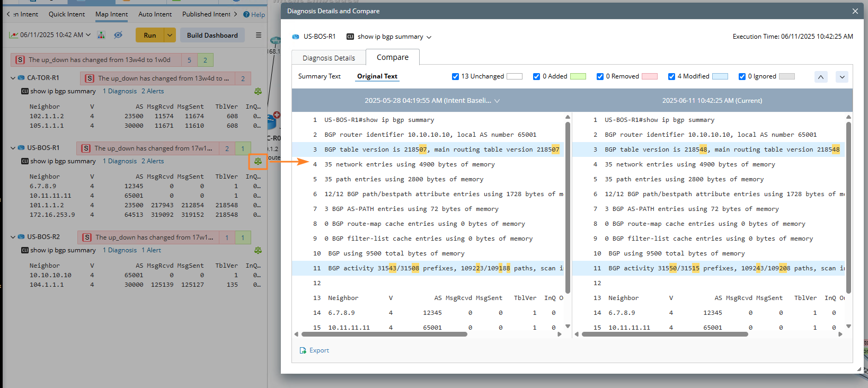Open the 06/11/2025 10:42 AM date dropdown
The image size is (868, 388).
click(88, 35)
